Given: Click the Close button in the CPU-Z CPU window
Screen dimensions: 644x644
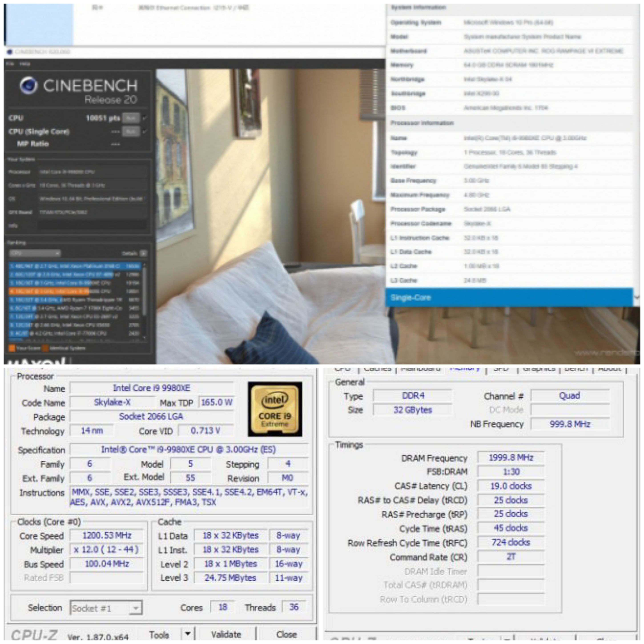Looking at the screenshot, I should (x=286, y=634).
